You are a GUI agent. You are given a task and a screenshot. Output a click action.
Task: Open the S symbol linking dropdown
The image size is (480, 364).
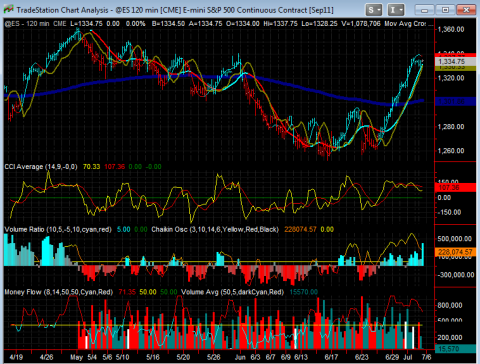[x=373, y=10]
